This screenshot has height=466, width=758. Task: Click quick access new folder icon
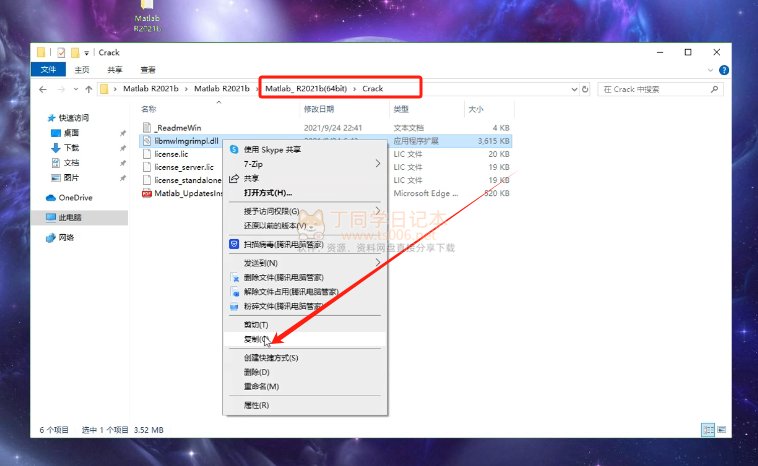[75, 53]
